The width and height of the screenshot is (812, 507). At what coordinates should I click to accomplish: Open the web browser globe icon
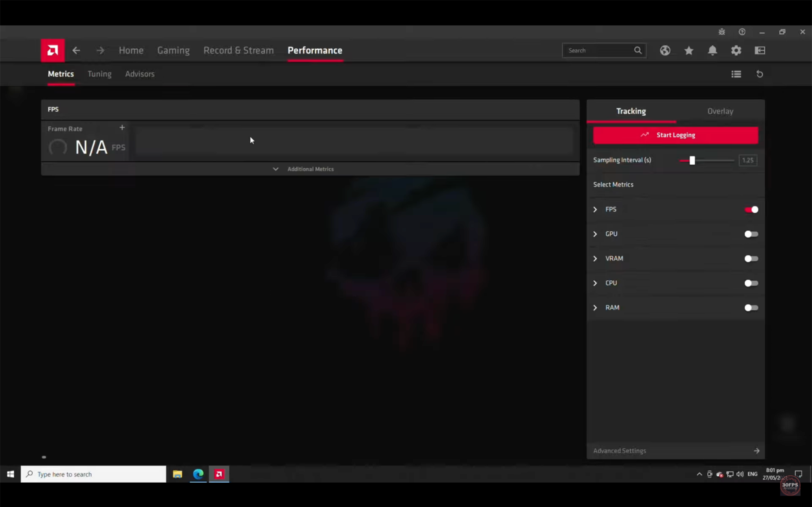665,50
